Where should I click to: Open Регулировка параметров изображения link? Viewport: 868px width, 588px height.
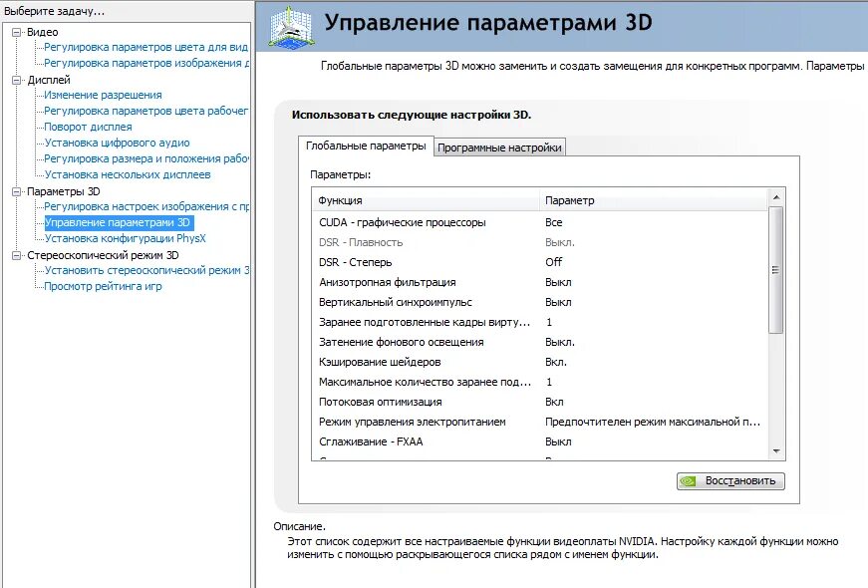tap(146, 63)
